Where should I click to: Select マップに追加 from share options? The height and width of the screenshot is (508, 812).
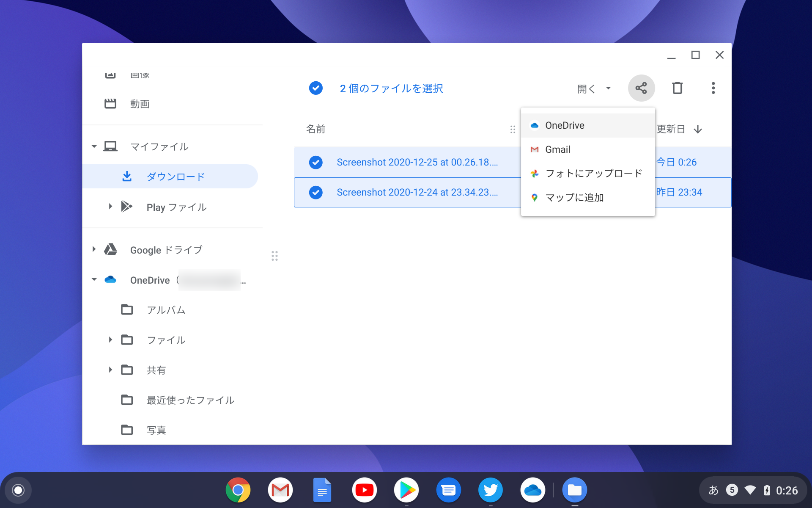click(x=575, y=197)
